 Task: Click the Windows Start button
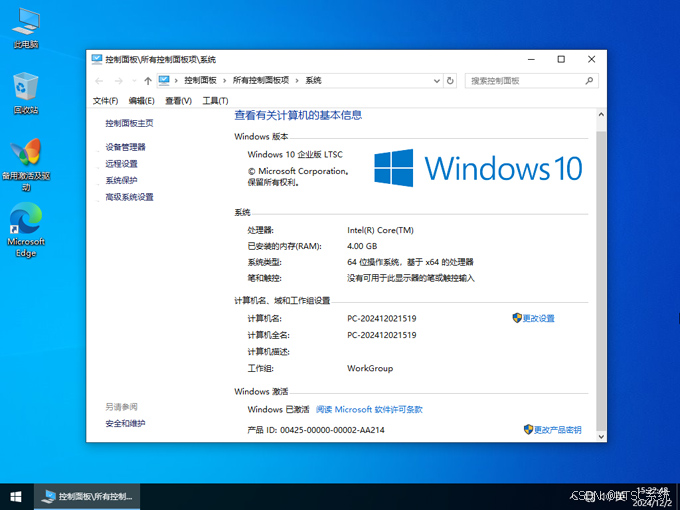(x=16, y=497)
